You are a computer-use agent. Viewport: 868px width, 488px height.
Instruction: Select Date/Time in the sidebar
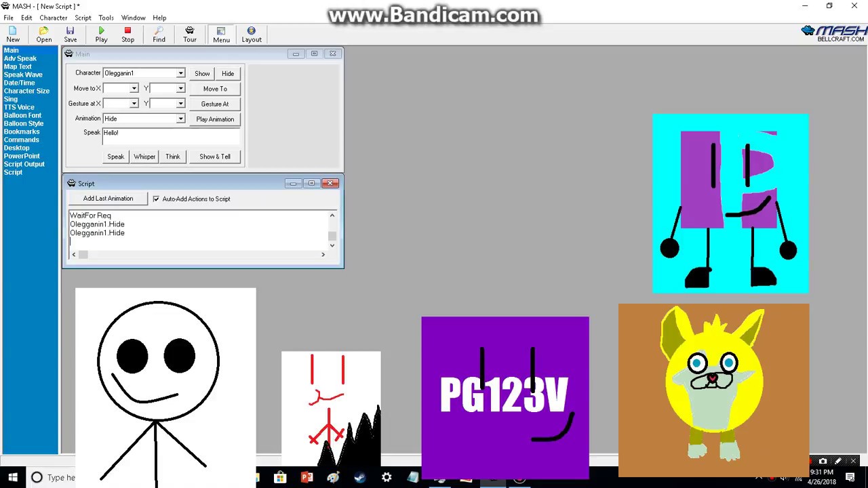pos(19,83)
